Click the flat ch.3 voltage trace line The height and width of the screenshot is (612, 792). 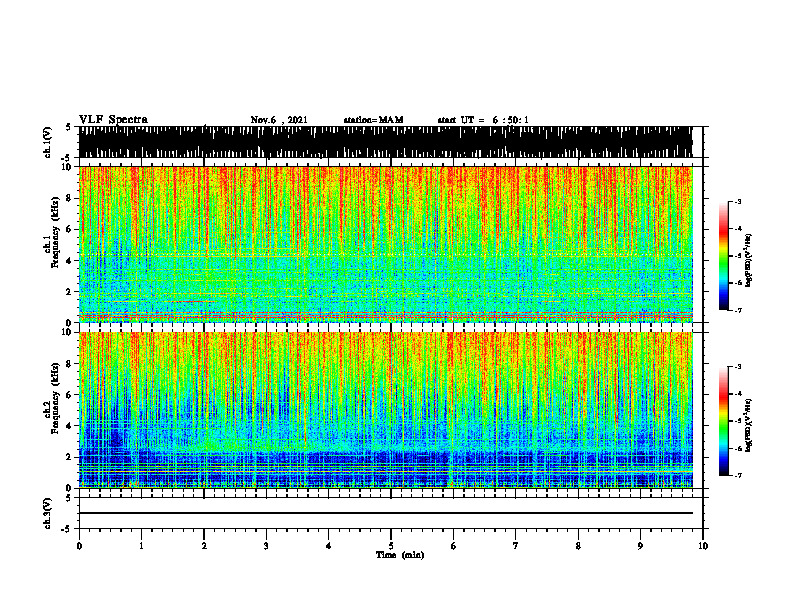[x=385, y=513]
